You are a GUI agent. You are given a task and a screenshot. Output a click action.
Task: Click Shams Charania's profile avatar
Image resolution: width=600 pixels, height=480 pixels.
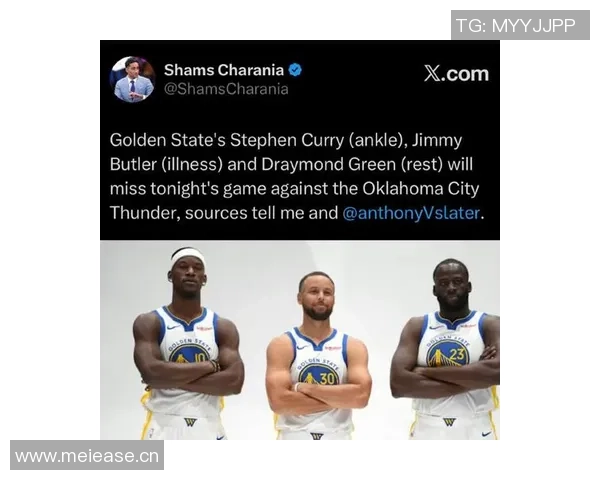(x=132, y=79)
